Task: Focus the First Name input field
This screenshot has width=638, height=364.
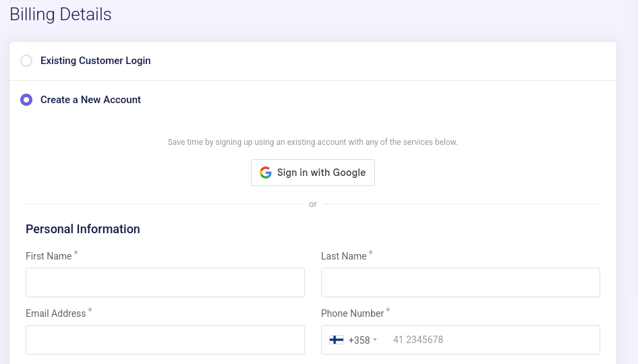Action: [165, 282]
